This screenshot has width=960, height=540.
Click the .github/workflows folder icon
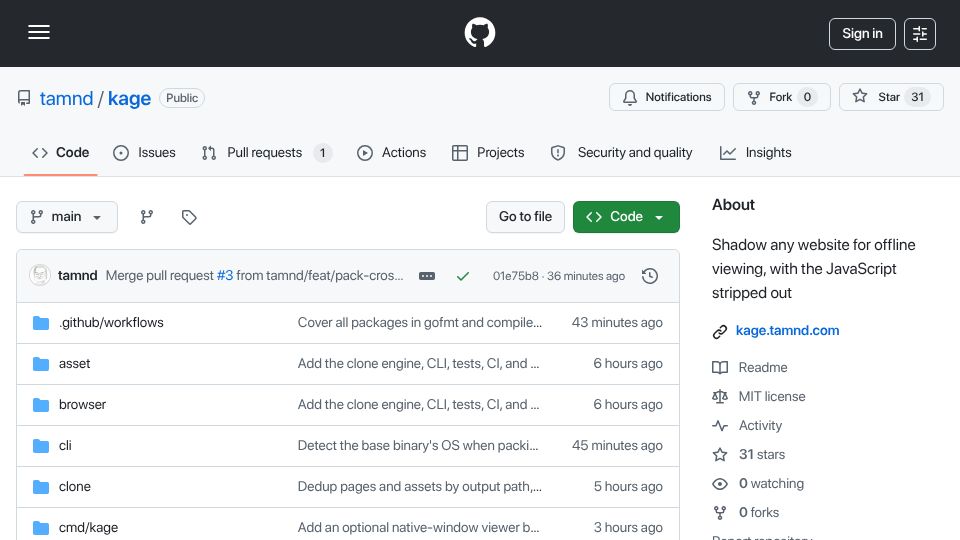click(41, 323)
